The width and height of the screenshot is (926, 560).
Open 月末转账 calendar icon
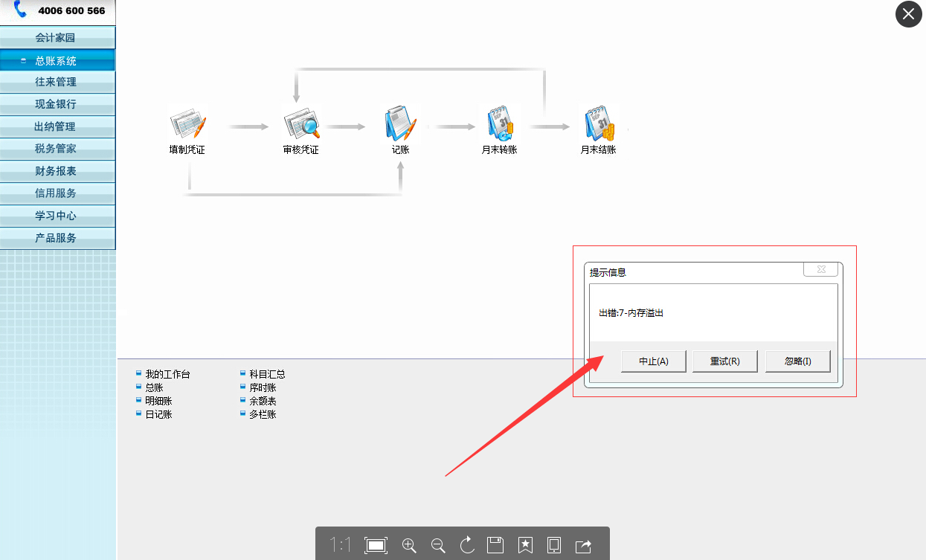[499, 124]
